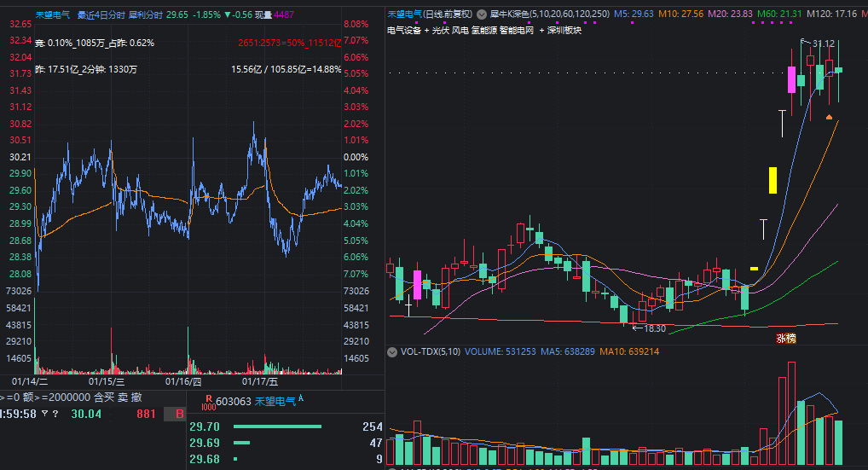Click the 禾望电气 name in the K-line header
The image size is (868, 470).
coord(406,15)
